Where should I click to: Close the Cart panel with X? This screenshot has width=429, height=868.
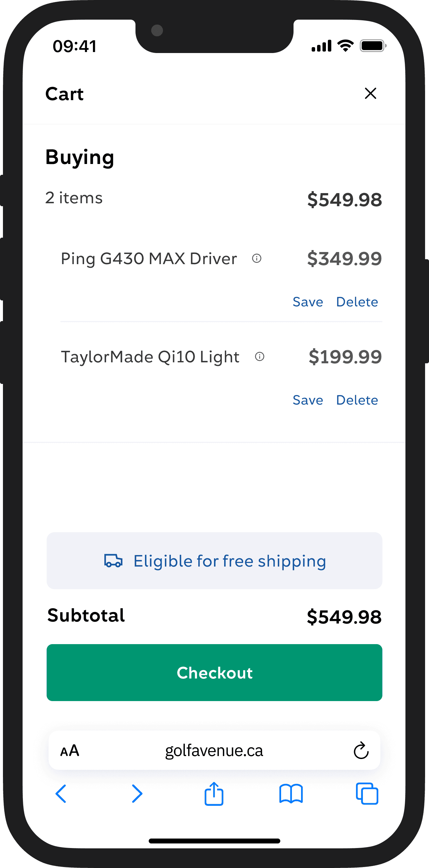click(370, 93)
